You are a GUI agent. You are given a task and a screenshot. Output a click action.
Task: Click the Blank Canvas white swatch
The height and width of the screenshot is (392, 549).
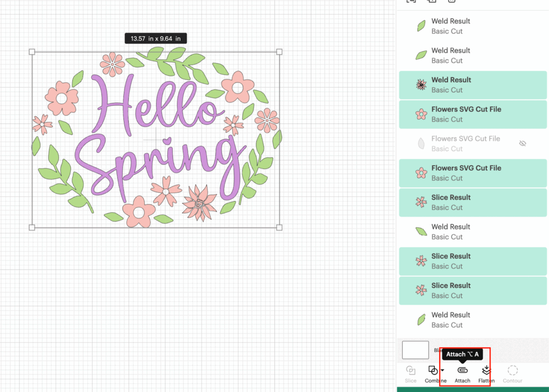(x=416, y=350)
